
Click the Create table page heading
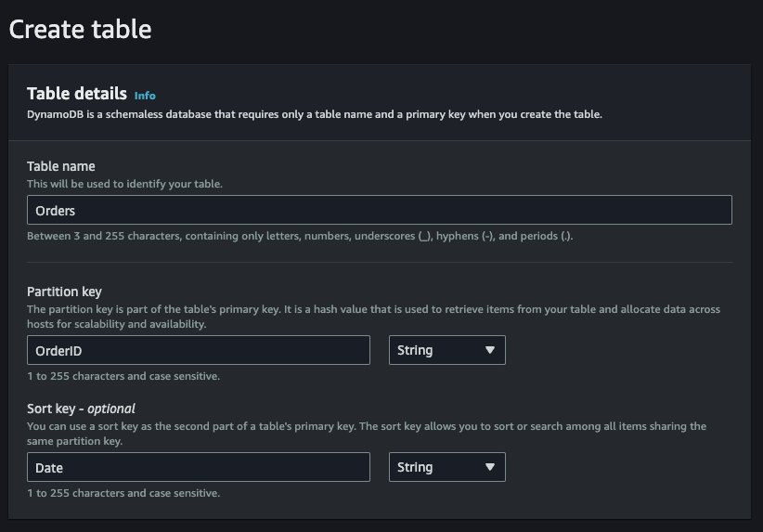pyautogui.click(x=80, y=29)
